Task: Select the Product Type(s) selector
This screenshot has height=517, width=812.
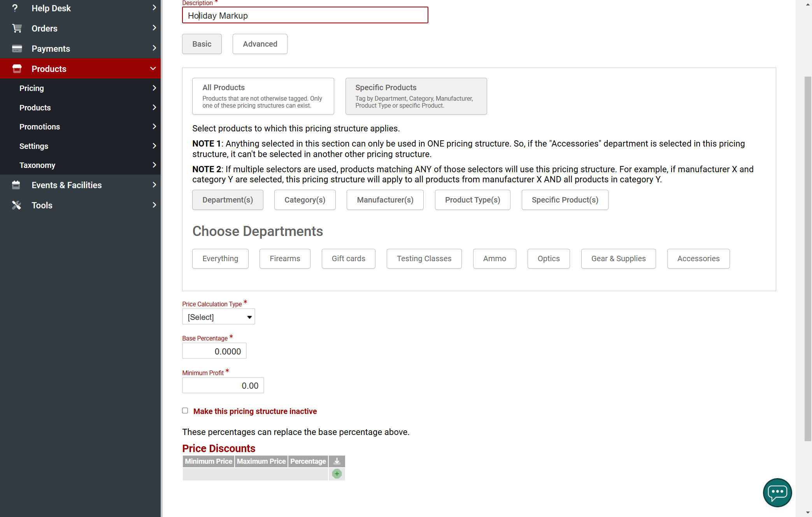Action: tap(473, 200)
